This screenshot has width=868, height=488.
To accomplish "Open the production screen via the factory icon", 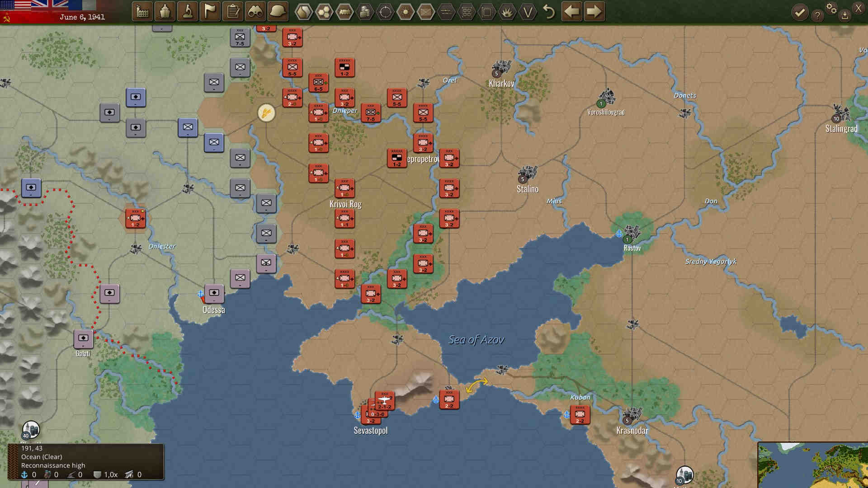I will (143, 11).
